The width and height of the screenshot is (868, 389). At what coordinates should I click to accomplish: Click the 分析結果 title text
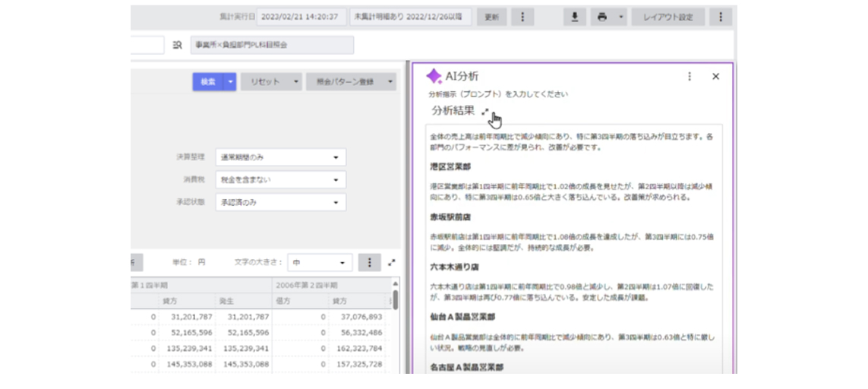(453, 111)
